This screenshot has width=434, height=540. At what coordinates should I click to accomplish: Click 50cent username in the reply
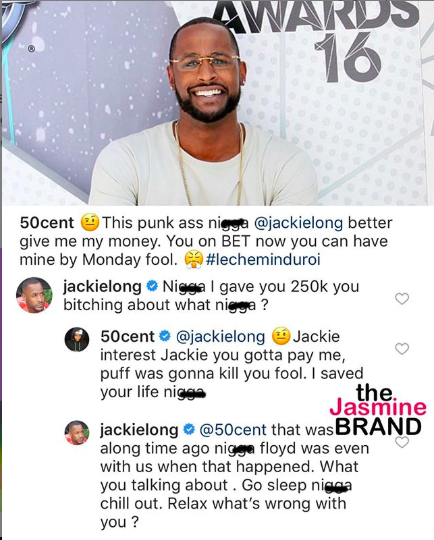coord(127,337)
